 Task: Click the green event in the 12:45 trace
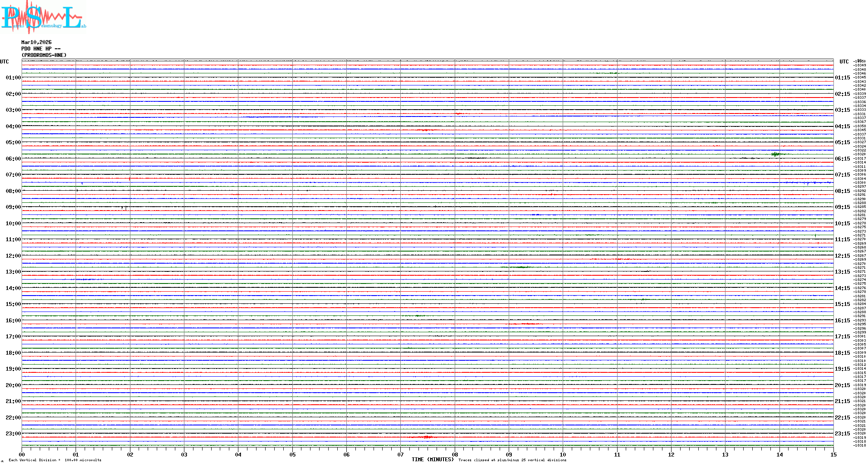(x=520, y=268)
